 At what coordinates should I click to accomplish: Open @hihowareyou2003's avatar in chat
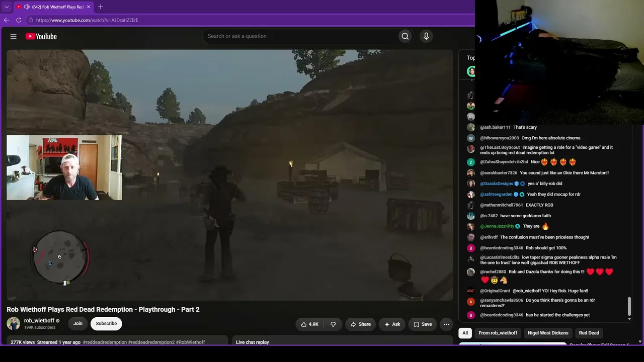[471, 138]
